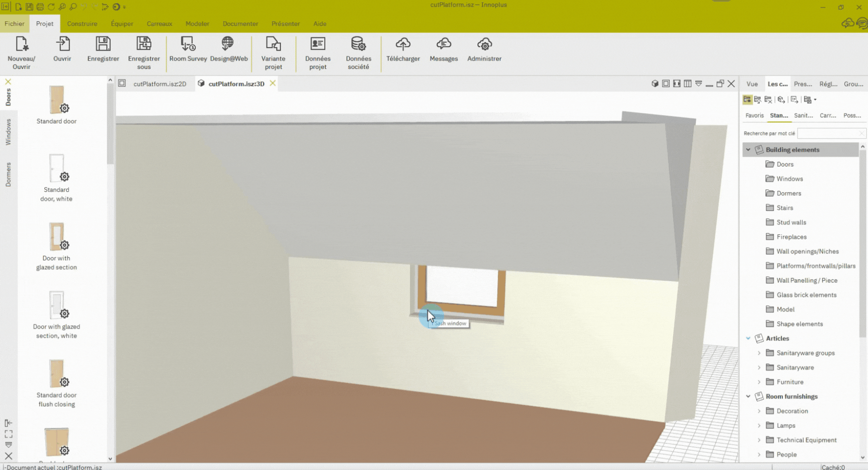Collapse the Articles tree node
The width and height of the screenshot is (868, 470).
(748, 338)
